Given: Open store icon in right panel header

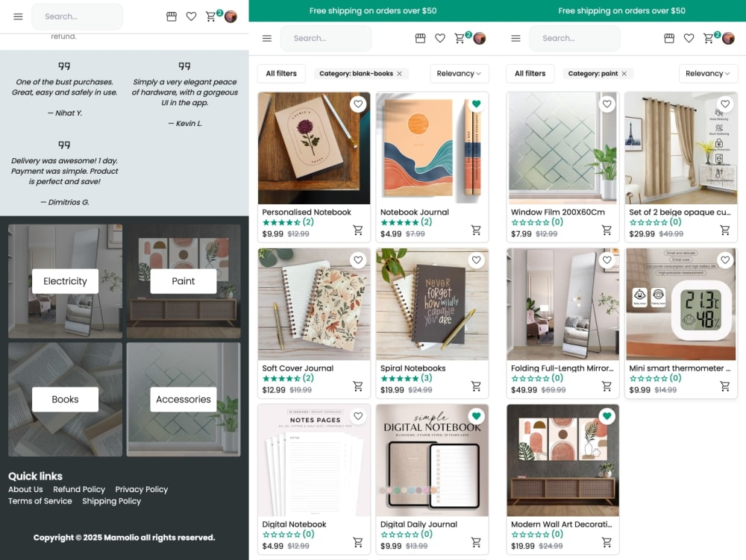Looking at the screenshot, I should pos(669,39).
